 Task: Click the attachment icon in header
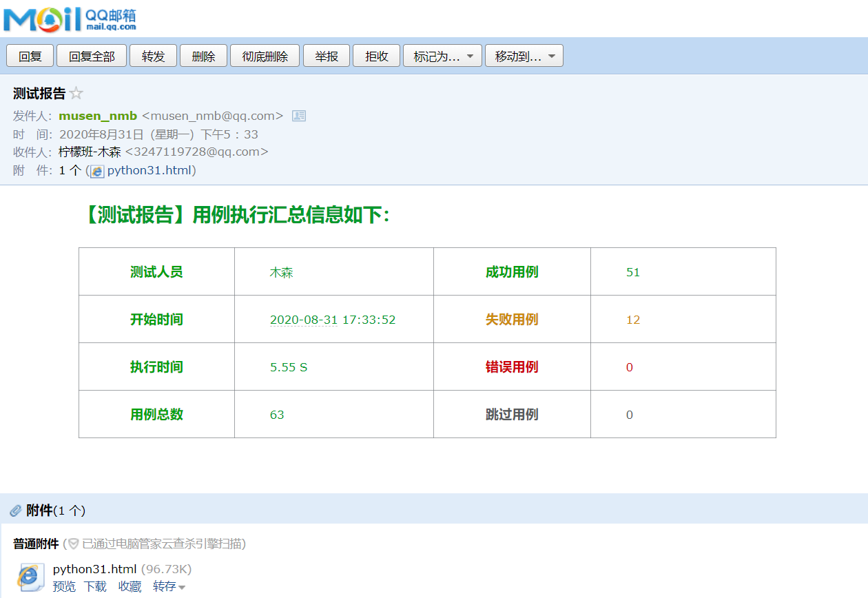[x=98, y=171]
